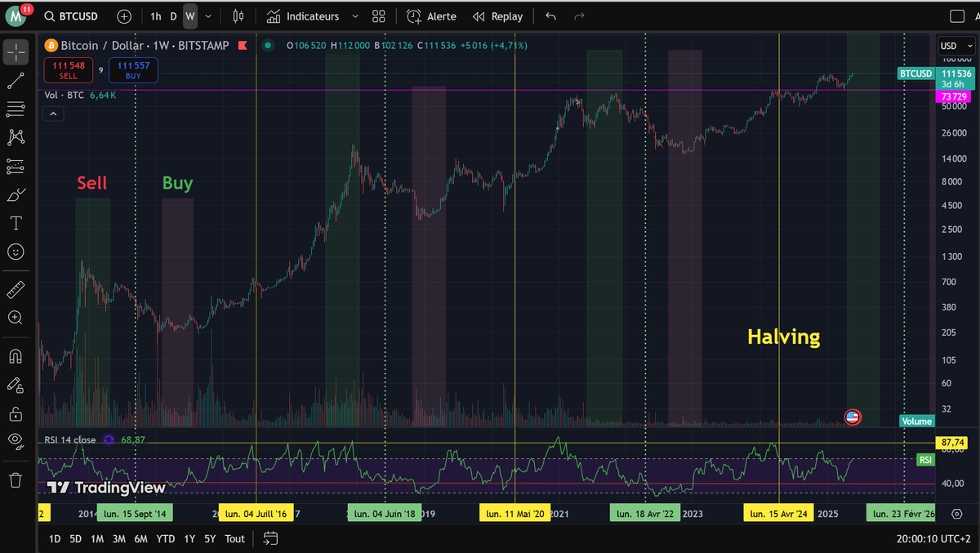Select the trend line drawing tool
The width and height of the screenshot is (980, 553).
(x=16, y=80)
